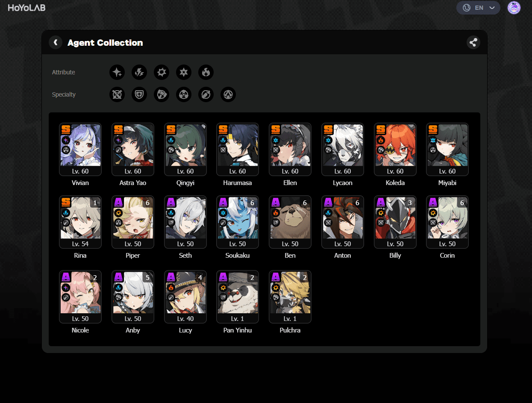Screen dimensions: 532x403
Task: Select the Anomaly specialty filter icon
Action: click(x=184, y=94)
